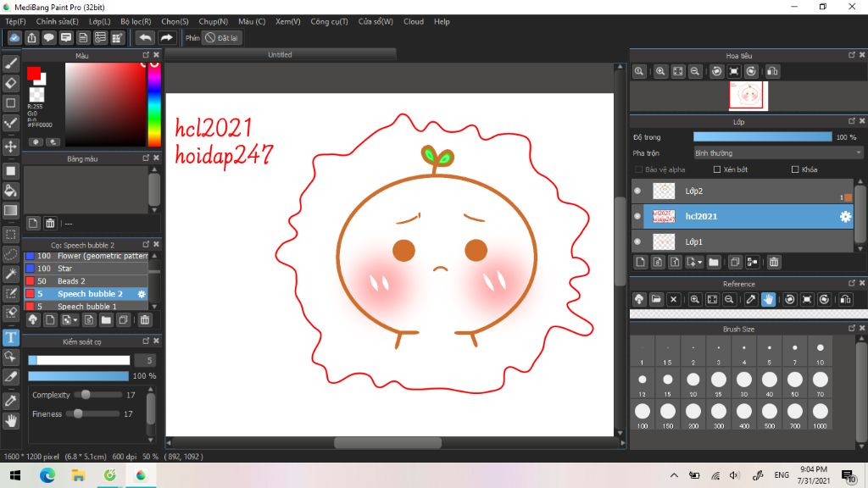Open the Pha trộn blend mode dropdown
This screenshot has width=868, height=488.
pos(778,153)
